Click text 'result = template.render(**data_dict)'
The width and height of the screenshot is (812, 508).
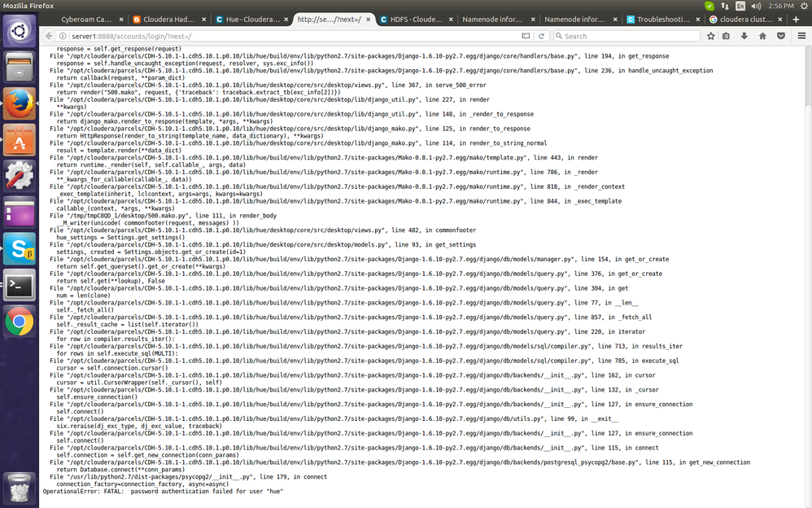[119, 150]
